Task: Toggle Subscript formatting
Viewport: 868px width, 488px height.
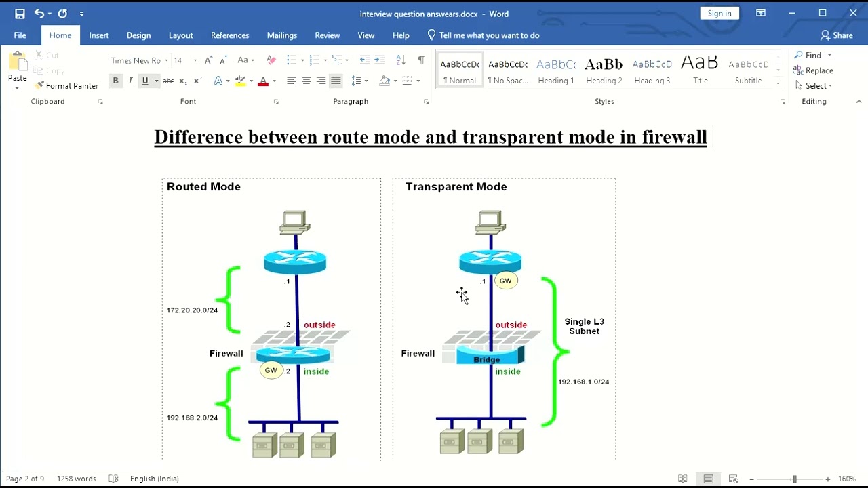Action: (183, 81)
